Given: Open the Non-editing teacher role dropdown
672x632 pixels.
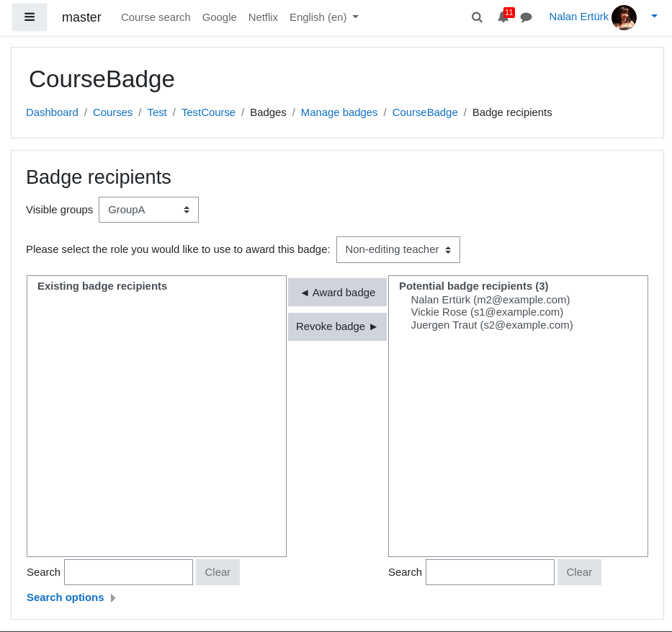Looking at the screenshot, I should 398,249.
